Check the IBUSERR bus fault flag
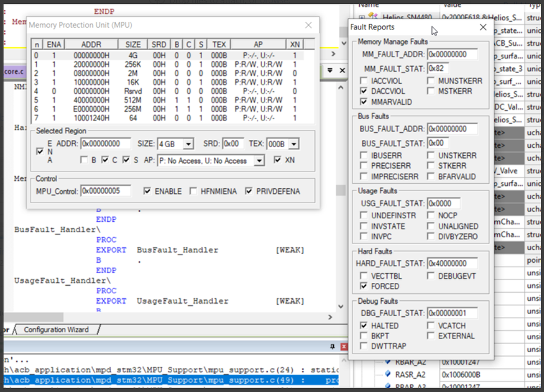Viewport: 544px width, 392px height. point(364,155)
